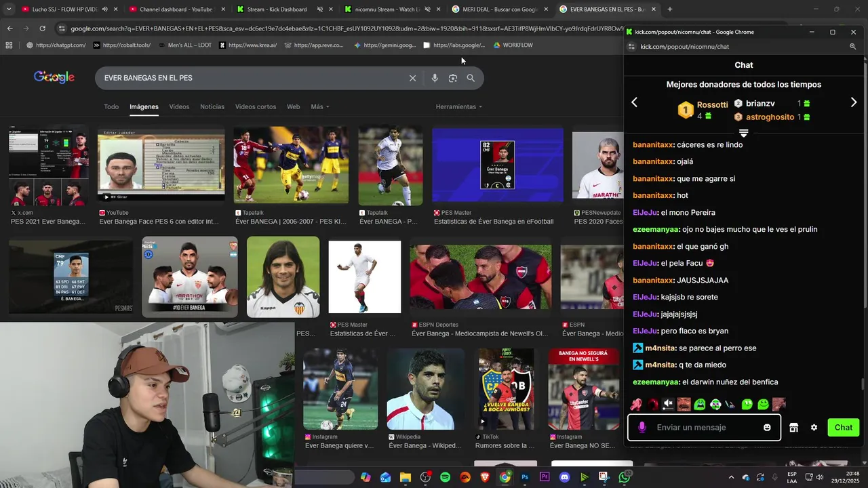
Task: Collapse the top donors panel
Action: pyautogui.click(x=743, y=133)
